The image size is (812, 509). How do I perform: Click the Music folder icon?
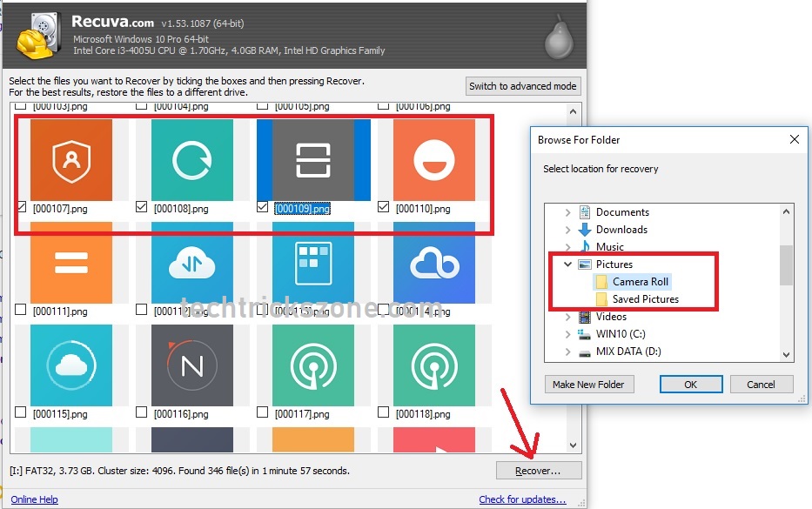[x=586, y=247]
